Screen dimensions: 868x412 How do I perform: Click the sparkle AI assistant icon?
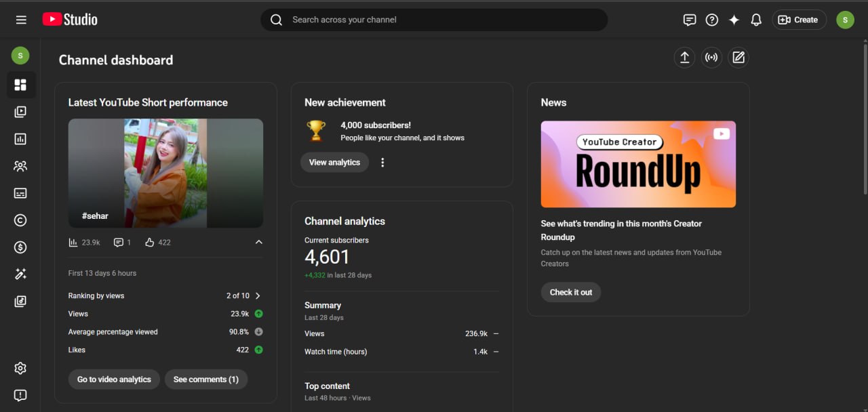(x=734, y=20)
